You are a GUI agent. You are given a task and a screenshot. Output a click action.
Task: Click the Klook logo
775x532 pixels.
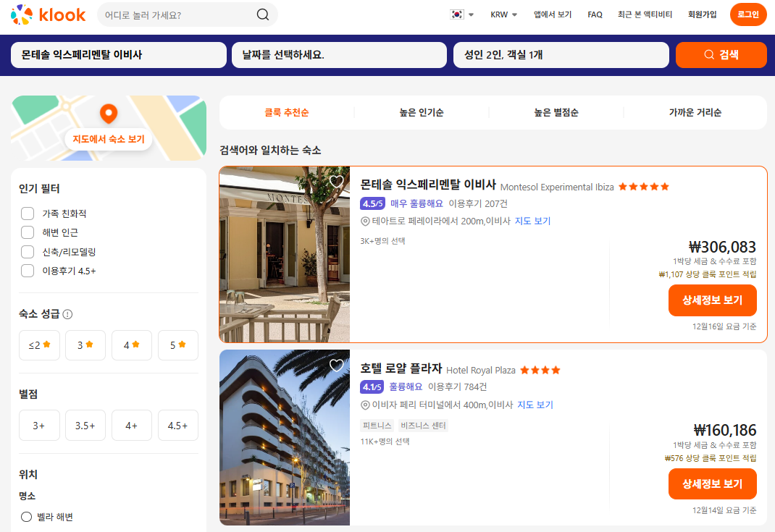(48, 14)
